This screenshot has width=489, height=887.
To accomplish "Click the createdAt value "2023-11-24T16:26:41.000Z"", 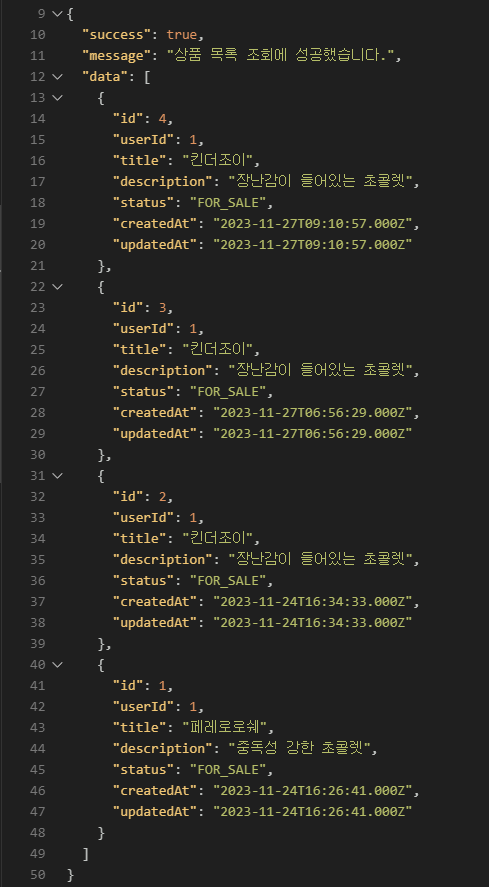I will click(313, 791).
